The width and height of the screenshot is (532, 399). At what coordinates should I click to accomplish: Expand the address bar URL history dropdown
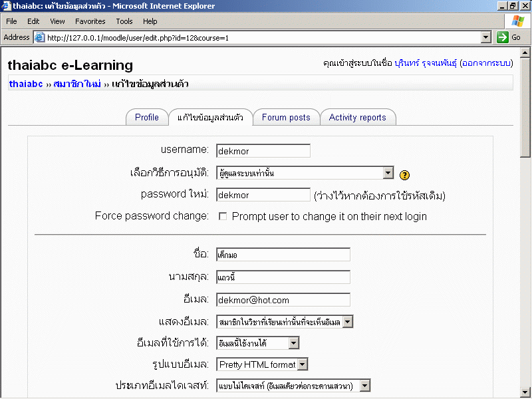point(485,37)
